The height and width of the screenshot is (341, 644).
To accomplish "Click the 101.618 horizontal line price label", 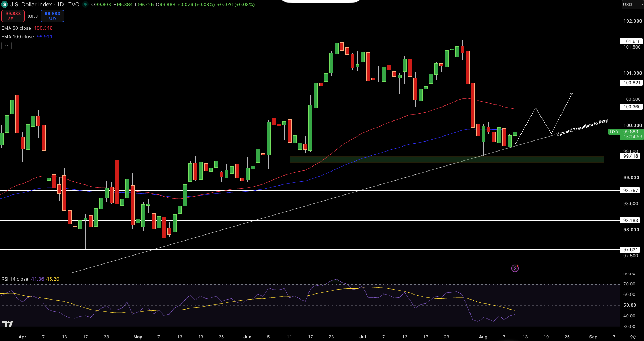I will [x=632, y=41].
